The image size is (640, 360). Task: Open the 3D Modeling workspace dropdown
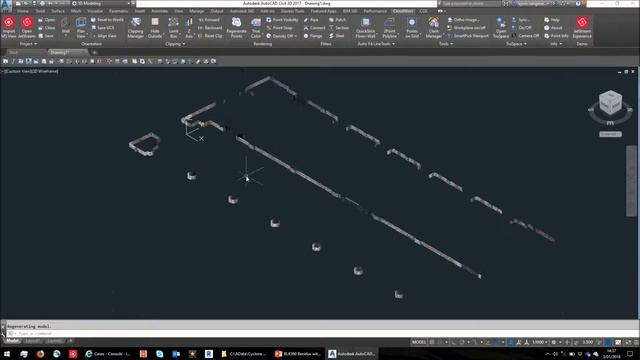tap(101, 3)
